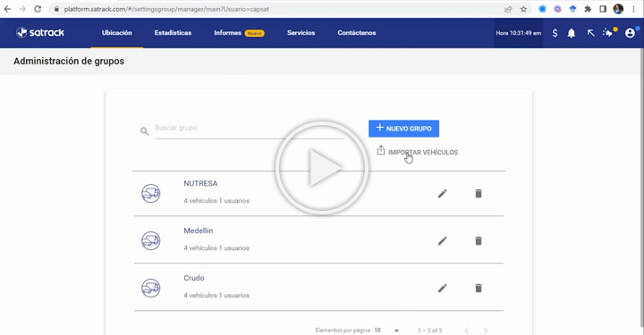Viewport: 644px width, 335px height.
Task: Click the Crudo truck icon
Action: 151,288
